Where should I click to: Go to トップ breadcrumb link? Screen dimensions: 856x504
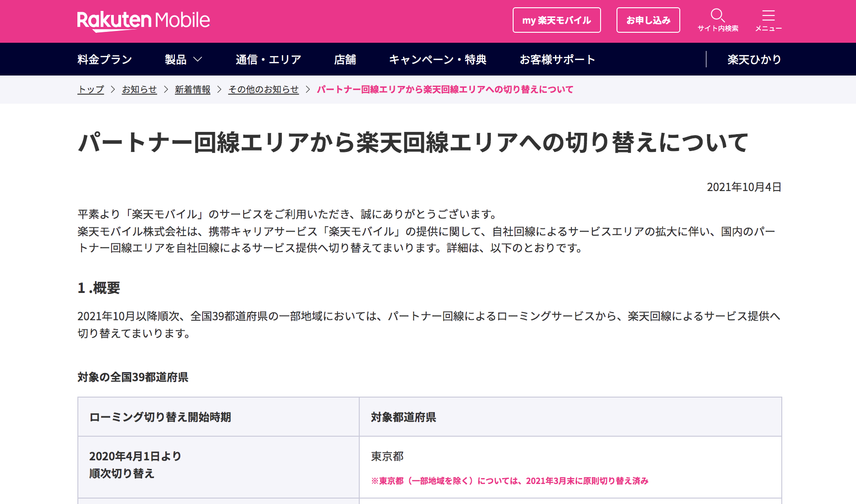click(x=91, y=90)
